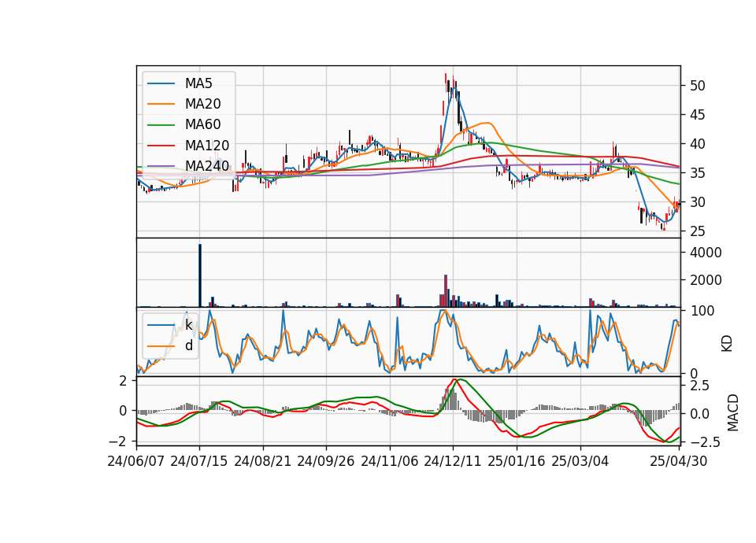756x543 pixels.
Task: Click the MACD axis label
Action: click(733, 412)
